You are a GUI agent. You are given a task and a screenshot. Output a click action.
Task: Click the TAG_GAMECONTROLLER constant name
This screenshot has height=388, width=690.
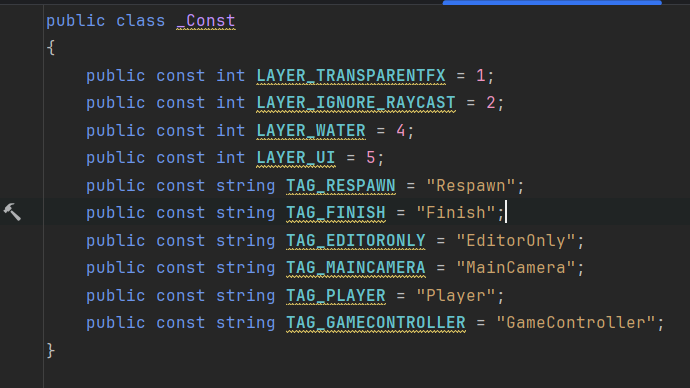click(x=376, y=323)
